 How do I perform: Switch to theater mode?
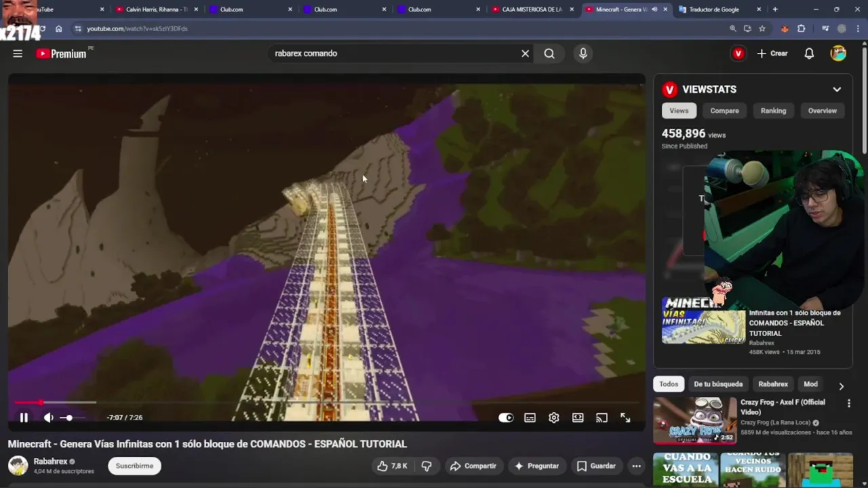pos(578,418)
